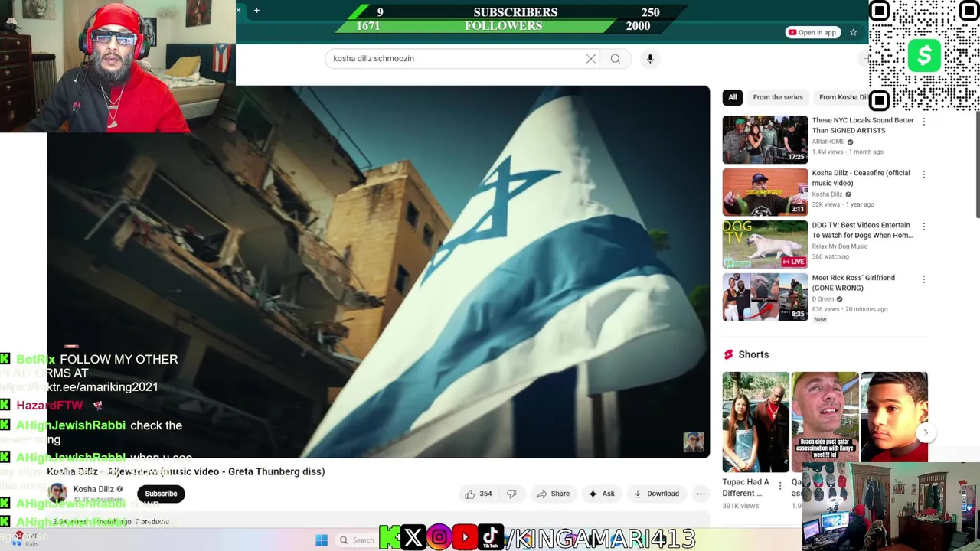
Task: Click the video title Greta Thunberg diss
Action: [x=186, y=471]
